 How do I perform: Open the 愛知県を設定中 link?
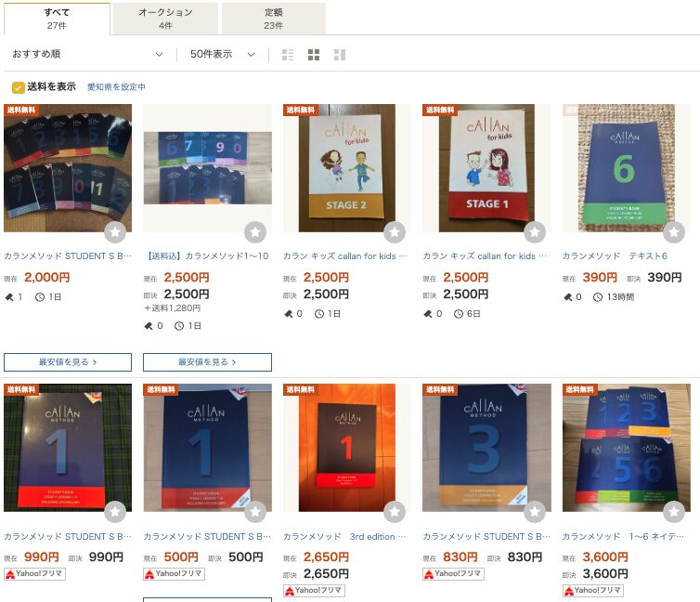click(x=116, y=87)
